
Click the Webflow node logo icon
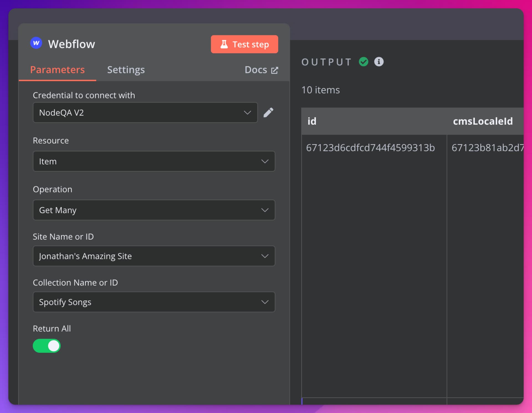pos(36,43)
